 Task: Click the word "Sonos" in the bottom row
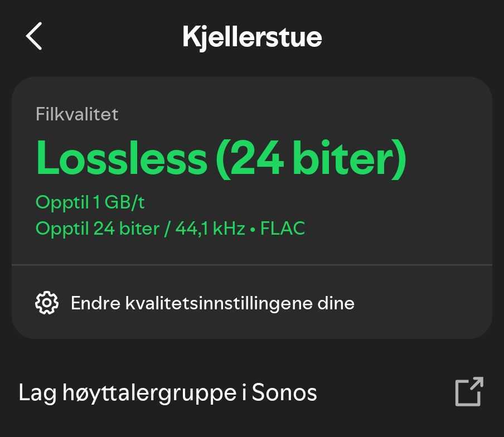284,392
